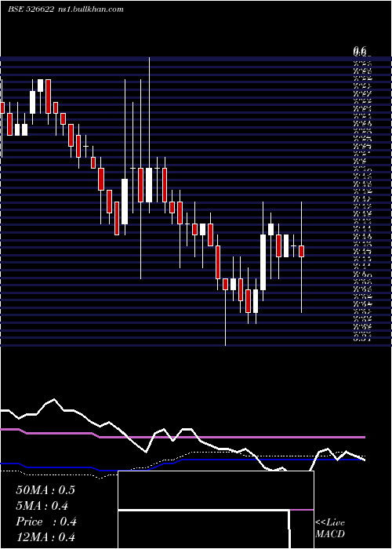This screenshot has height=549, width=392.
Task: Click the '12MA : 0.4' value
Action: tap(45, 537)
